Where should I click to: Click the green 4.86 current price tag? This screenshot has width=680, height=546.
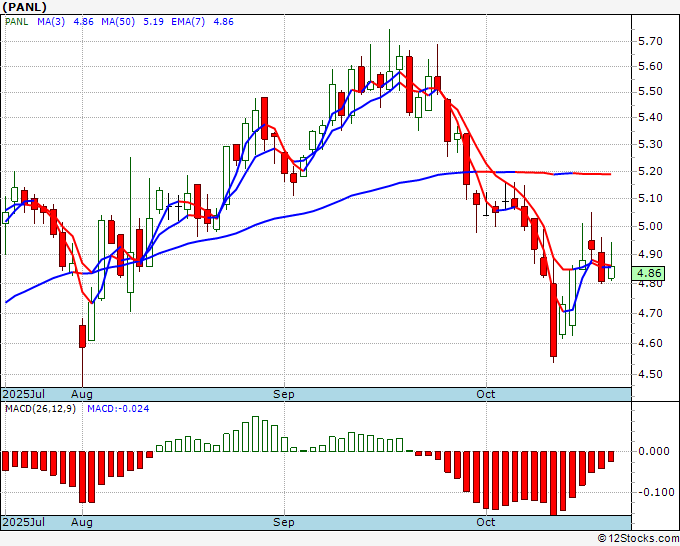(x=648, y=273)
